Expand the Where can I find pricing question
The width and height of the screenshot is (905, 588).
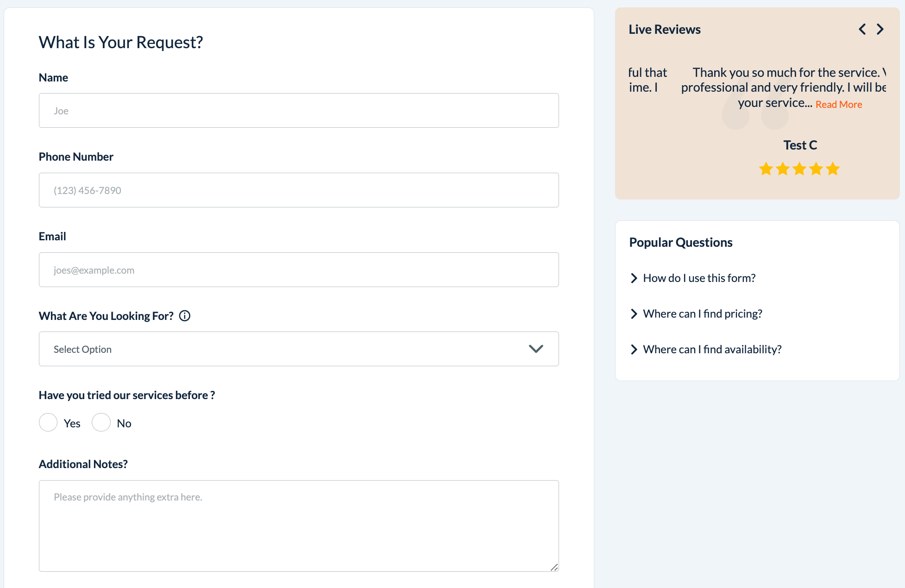click(702, 314)
